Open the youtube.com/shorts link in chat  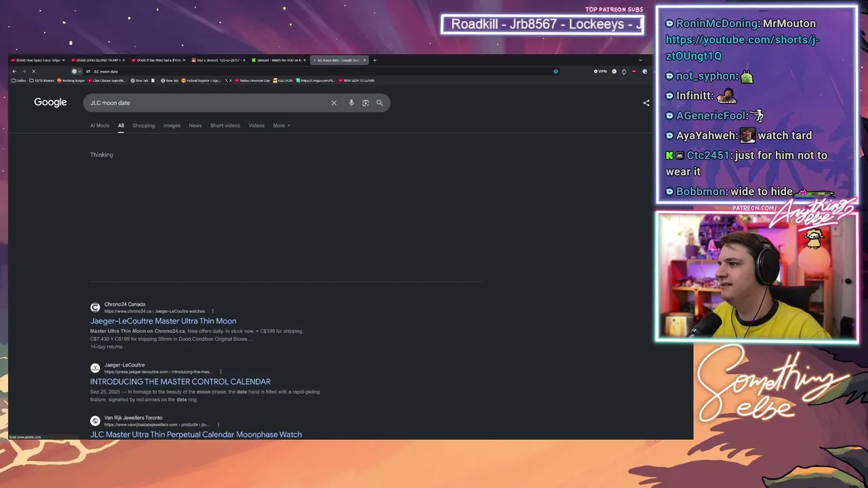pyautogui.click(x=743, y=47)
